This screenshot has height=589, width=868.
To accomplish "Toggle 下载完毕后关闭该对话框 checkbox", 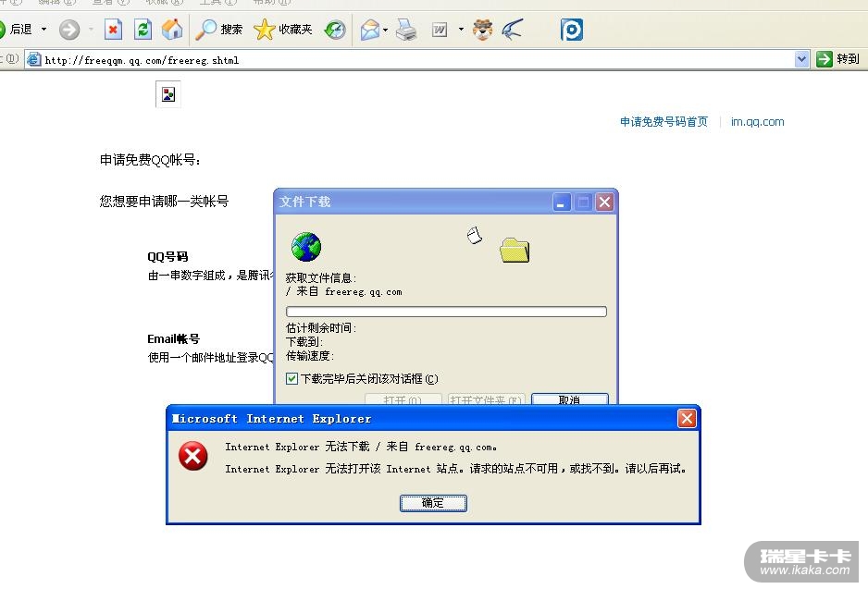I will point(291,379).
